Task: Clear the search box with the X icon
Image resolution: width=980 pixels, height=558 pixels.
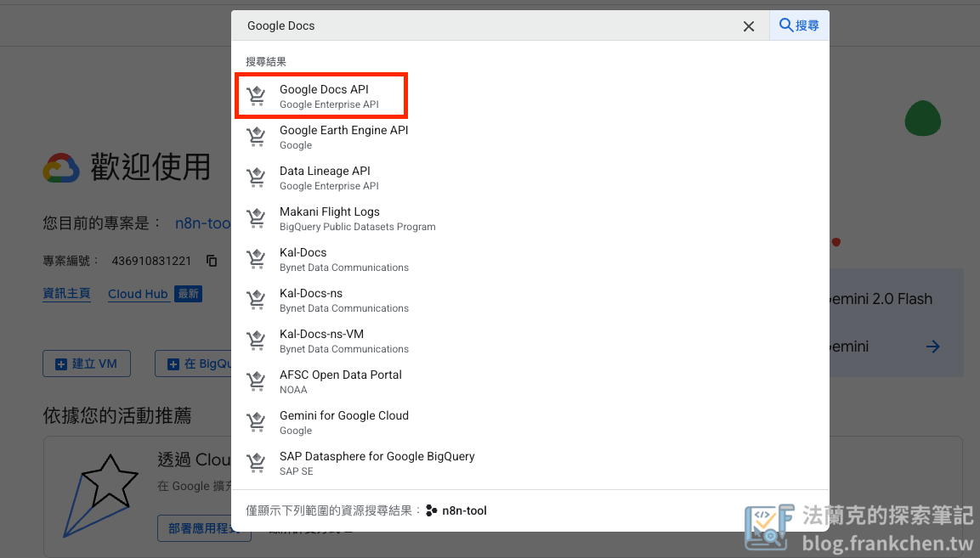Action: [749, 26]
